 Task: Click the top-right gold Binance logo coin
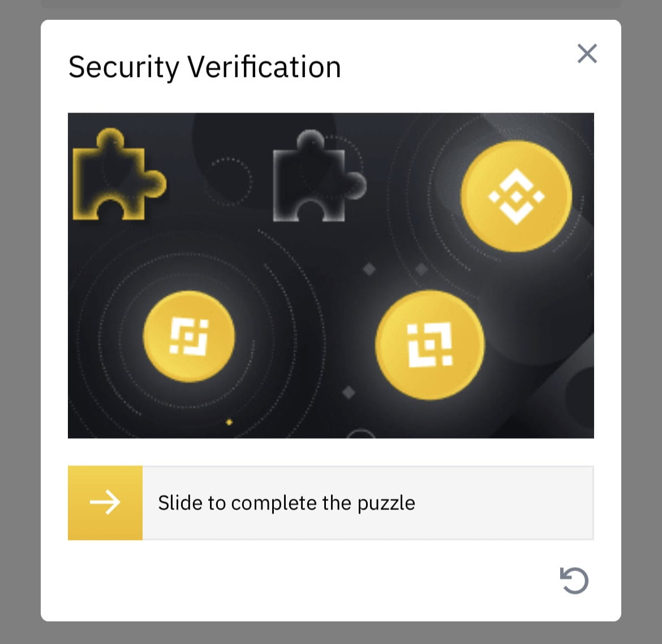tap(516, 196)
